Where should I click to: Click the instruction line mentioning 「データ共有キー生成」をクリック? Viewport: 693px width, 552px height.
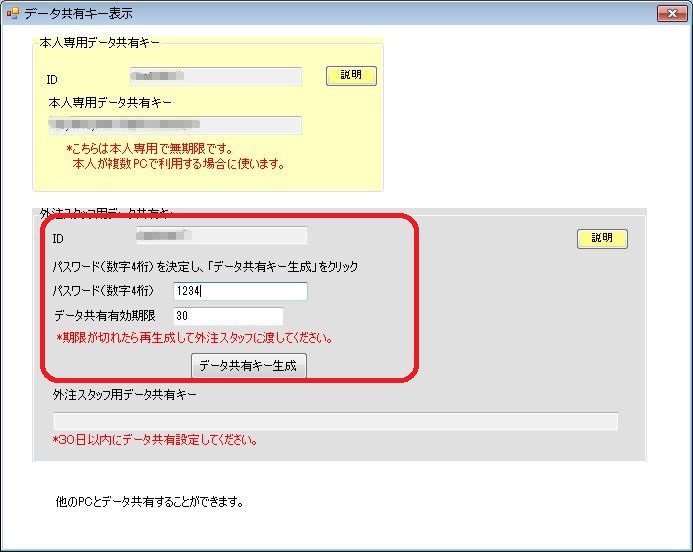point(205,266)
